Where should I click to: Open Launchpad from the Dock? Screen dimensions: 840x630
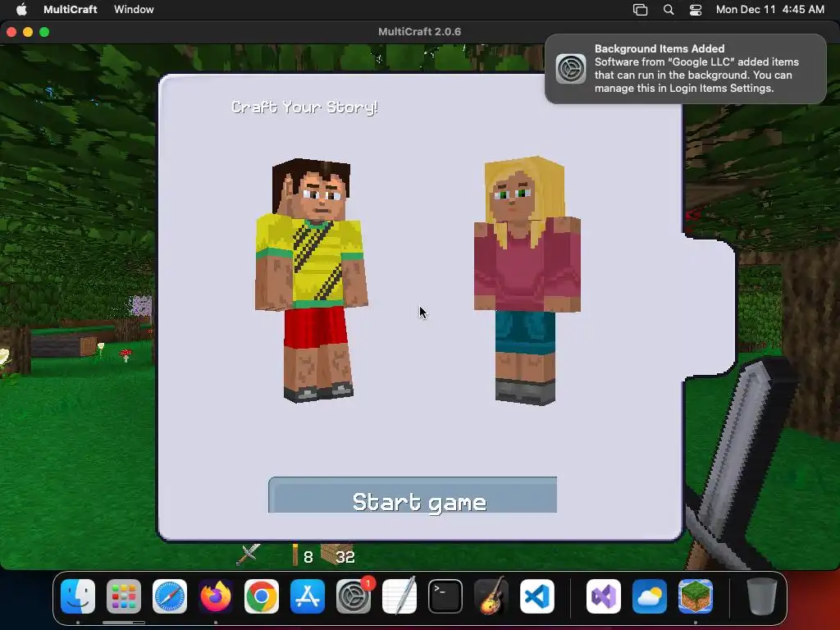click(124, 596)
